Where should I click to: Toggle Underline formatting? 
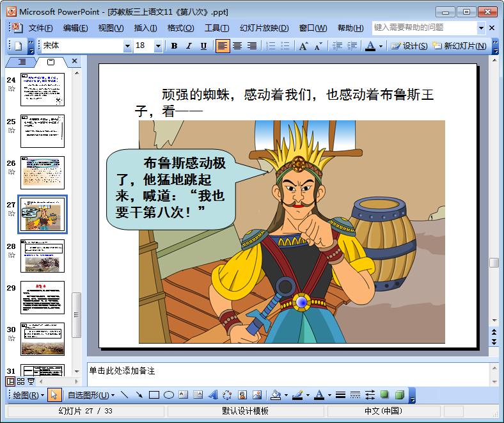(x=203, y=46)
